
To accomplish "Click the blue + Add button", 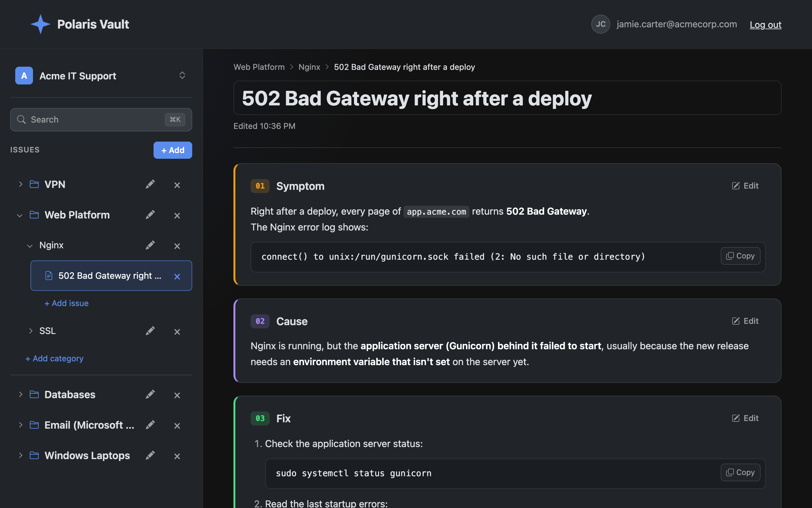I will point(173,150).
